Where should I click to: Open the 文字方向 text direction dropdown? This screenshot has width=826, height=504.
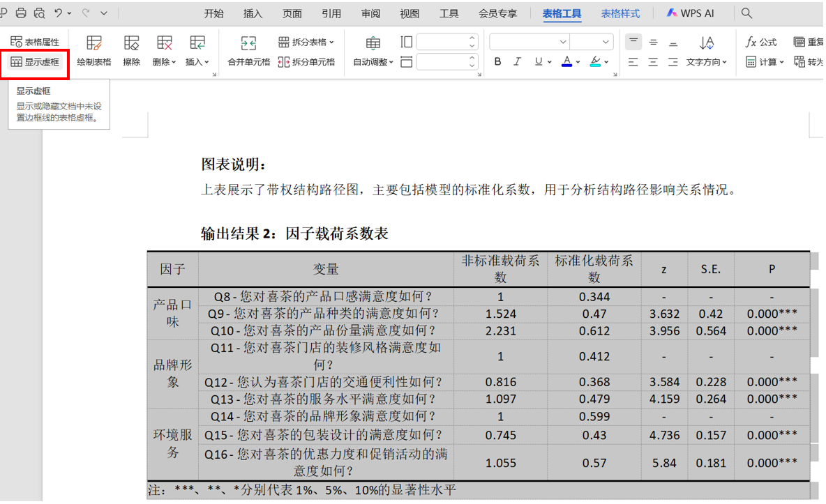(x=707, y=51)
